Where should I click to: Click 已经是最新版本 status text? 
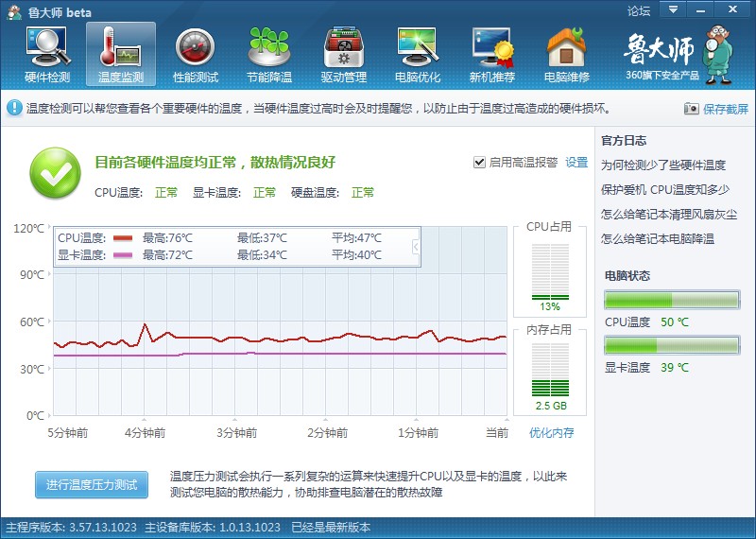tap(331, 528)
